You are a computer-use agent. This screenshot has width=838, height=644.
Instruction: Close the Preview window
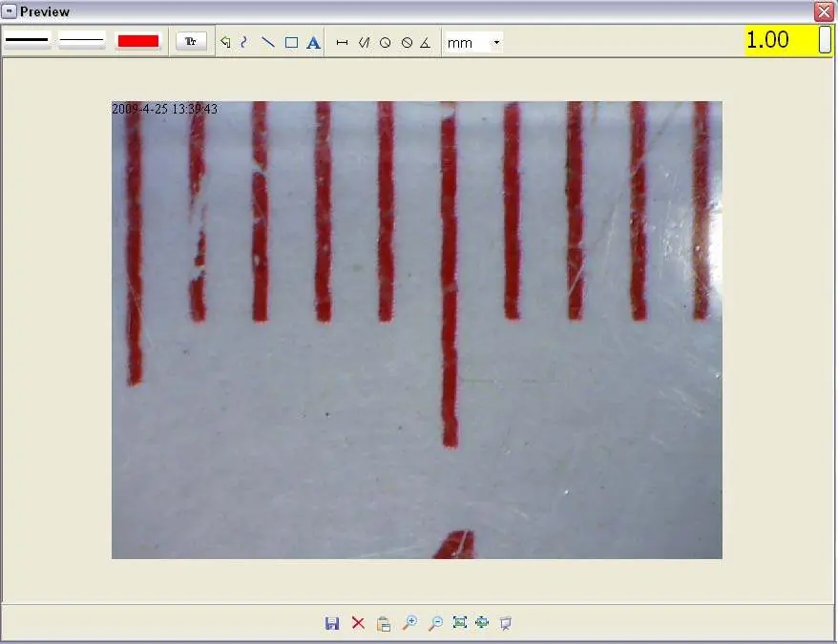coord(824,11)
